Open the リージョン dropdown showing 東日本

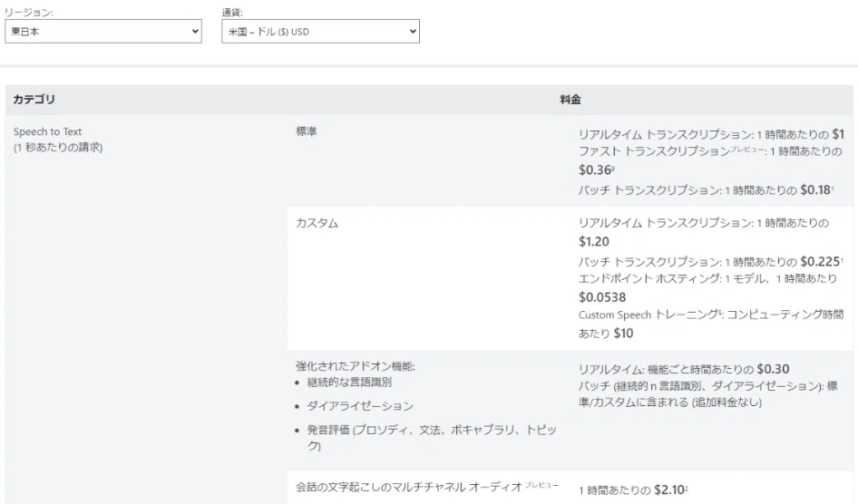(103, 31)
